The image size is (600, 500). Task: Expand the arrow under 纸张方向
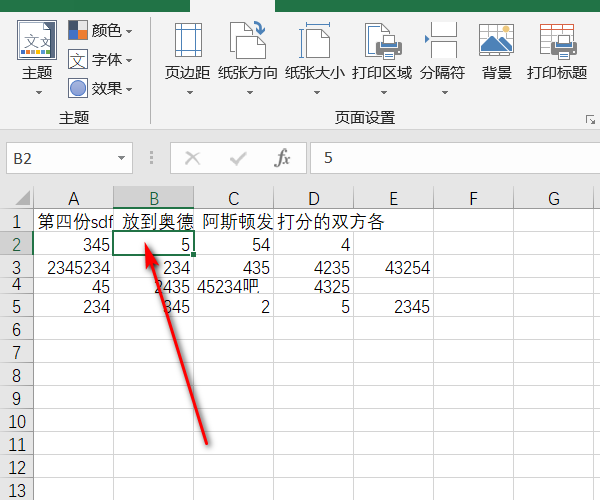(x=250, y=93)
